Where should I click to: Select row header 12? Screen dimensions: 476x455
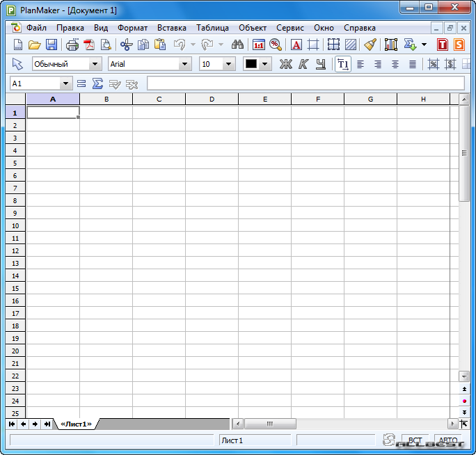pyautogui.click(x=15, y=251)
